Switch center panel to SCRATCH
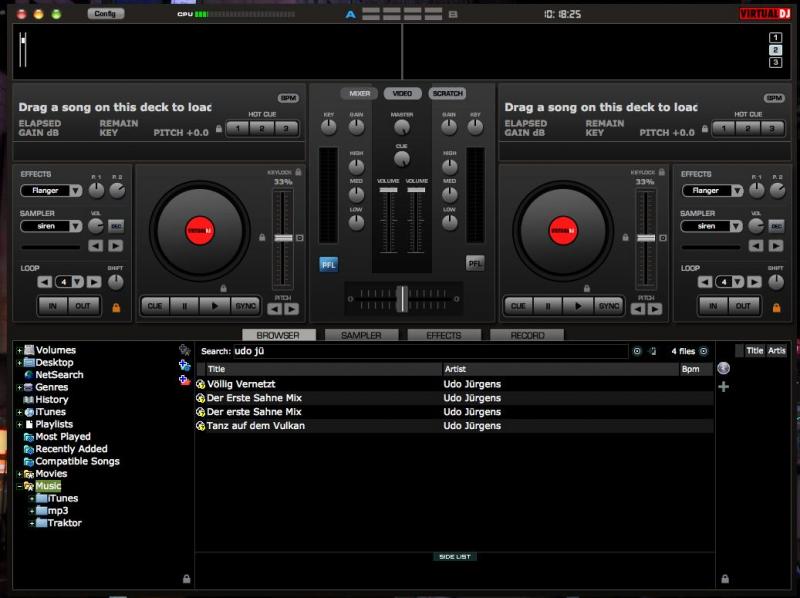This screenshot has height=598, width=800. pyautogui.click(x=447, y=93)
